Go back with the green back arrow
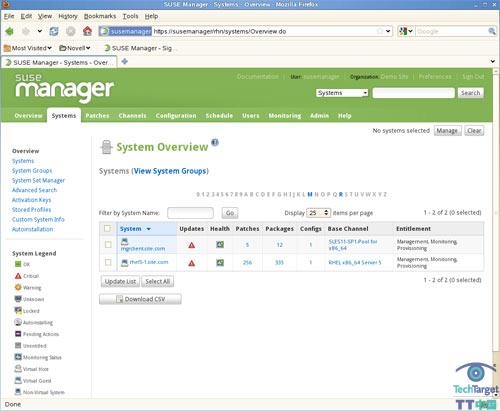Screen dimensions: 500x411 pos(10,31)
